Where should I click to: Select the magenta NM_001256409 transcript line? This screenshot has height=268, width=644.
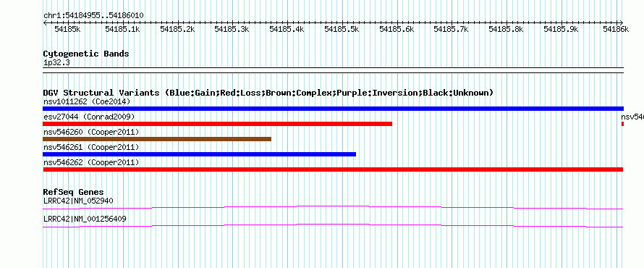[x=333, y=226]
